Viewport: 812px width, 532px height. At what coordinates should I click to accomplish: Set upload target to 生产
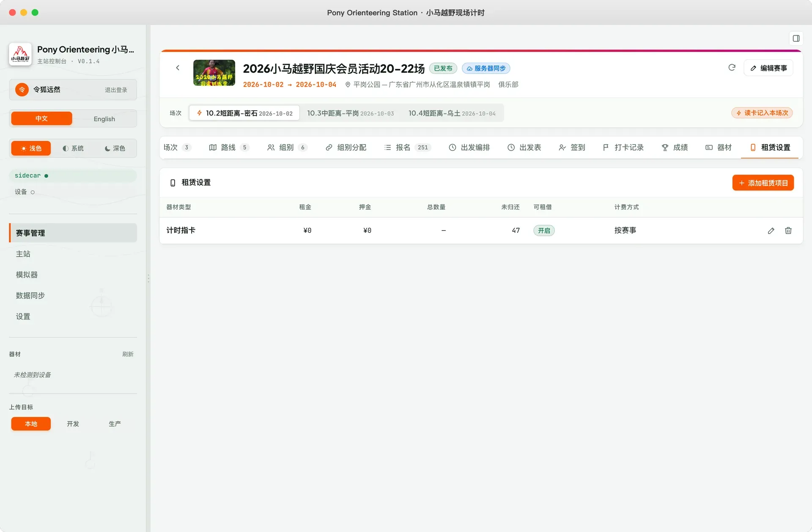pos(115,423)
